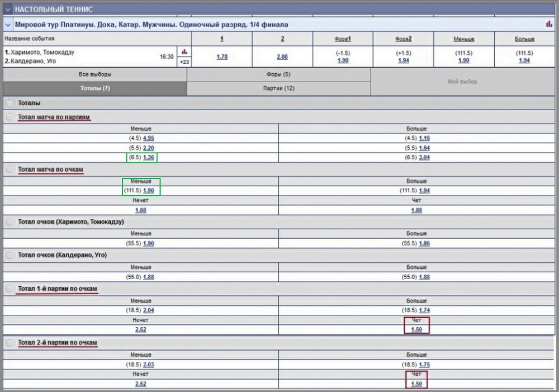The width and height of the screenshot is (559, 392).
Task: Pick odds 3.04 for over 6.5 games
Action: tap(425, 158)
